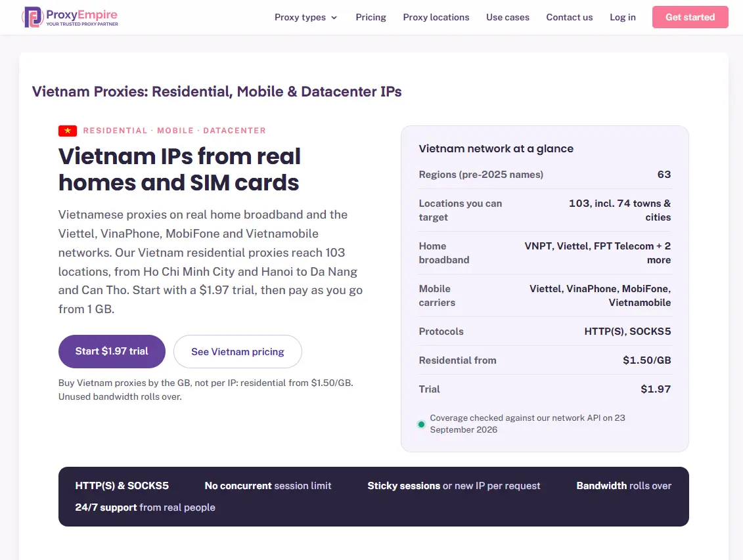
Task: Click the Trial row label
Action: coord(429,389)
